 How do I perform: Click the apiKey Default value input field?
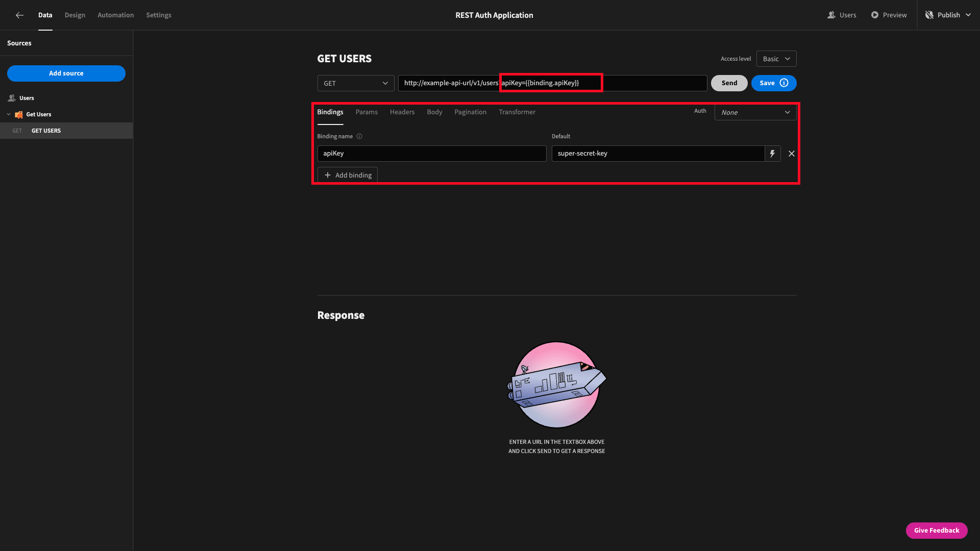click(658, 154)
